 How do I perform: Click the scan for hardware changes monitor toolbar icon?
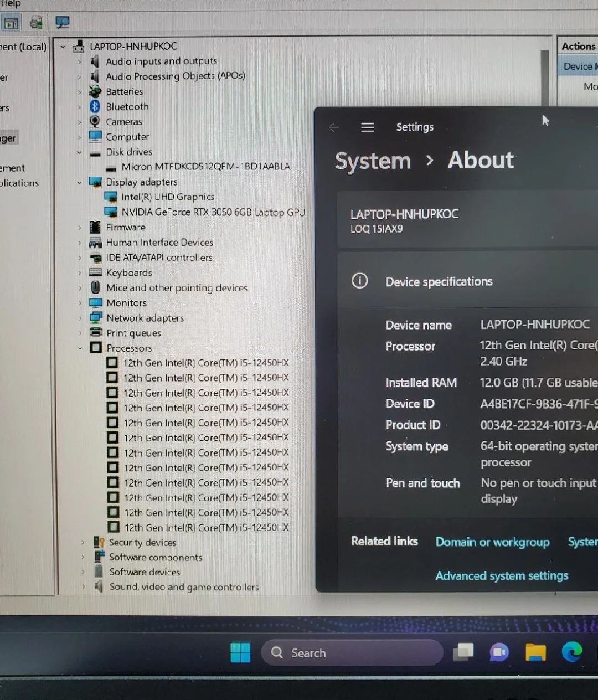click(x=63, y=23)
